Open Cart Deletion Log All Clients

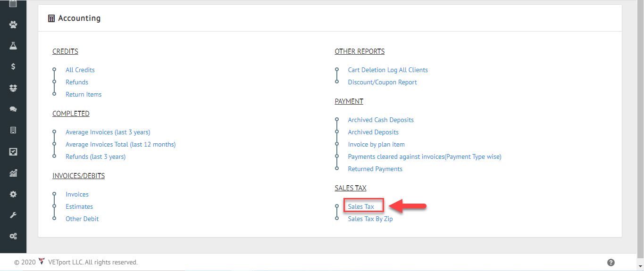pyautogui.click(x=388, y=70)
